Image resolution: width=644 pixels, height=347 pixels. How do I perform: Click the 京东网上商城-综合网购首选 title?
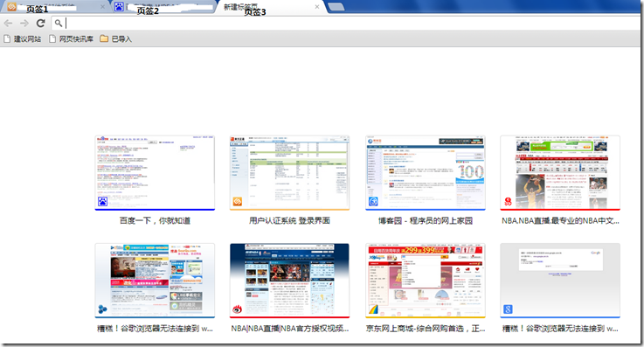pyautogui.click(x=426, y=329)
